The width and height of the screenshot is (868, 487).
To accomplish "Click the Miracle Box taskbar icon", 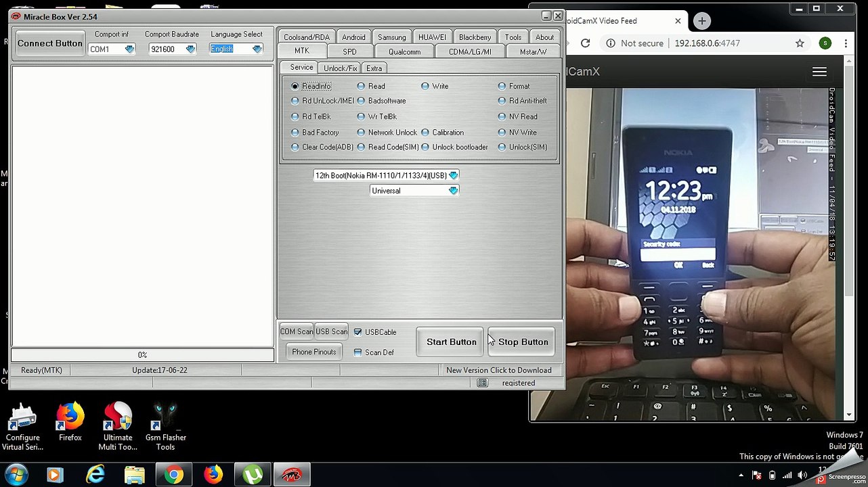I will click(x=292, y=474).
